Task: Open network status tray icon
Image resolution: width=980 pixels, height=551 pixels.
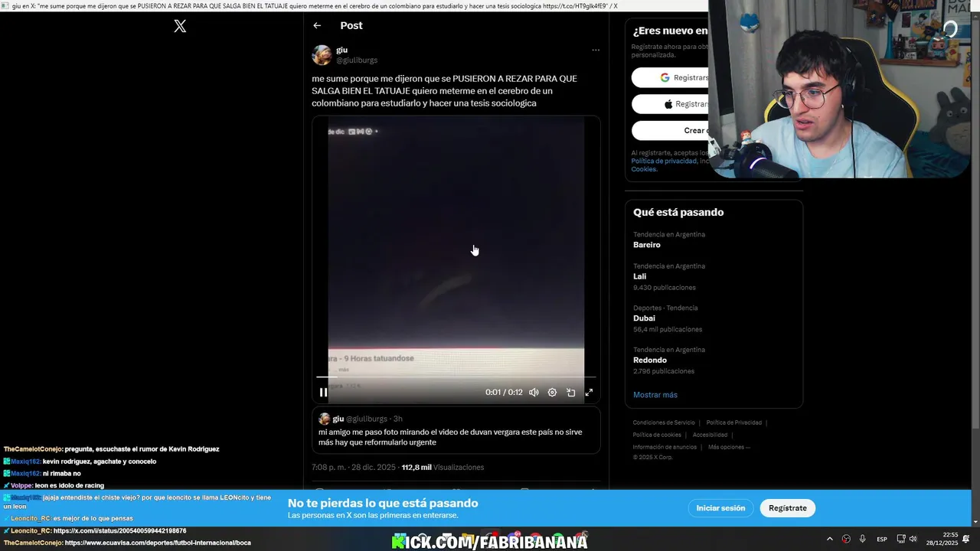Action: (x=901, y=539)
